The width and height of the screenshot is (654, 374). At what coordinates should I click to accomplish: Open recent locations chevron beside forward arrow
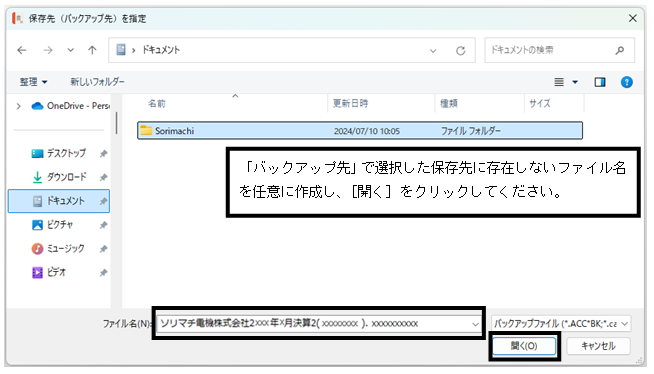click(x=70, y=50)
